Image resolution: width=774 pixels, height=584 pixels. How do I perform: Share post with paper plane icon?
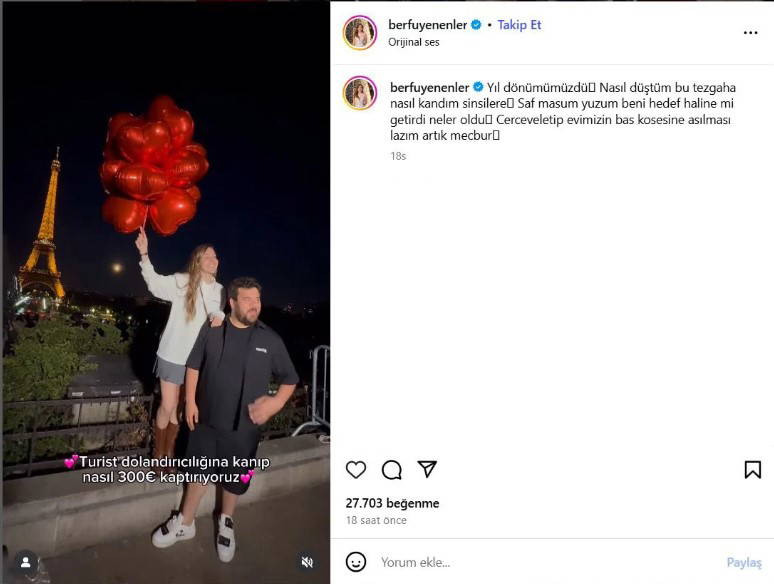[x=427, y=469]
